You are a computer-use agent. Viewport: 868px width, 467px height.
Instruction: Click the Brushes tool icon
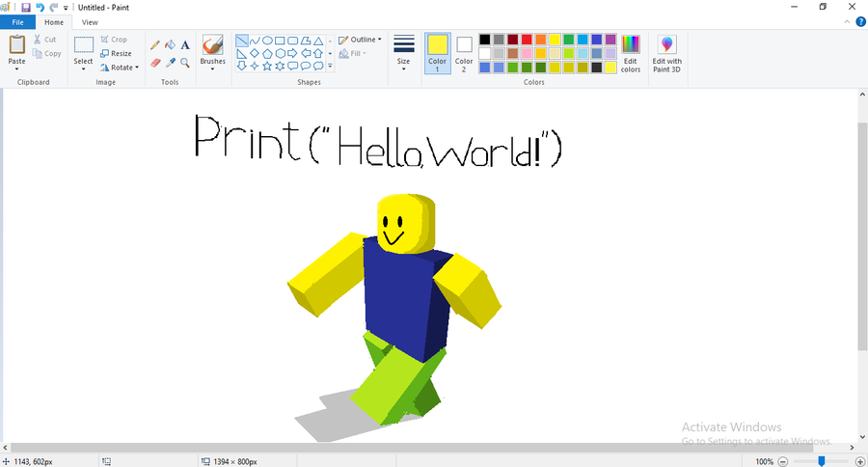pyautogui.click(x=212, y=45)
